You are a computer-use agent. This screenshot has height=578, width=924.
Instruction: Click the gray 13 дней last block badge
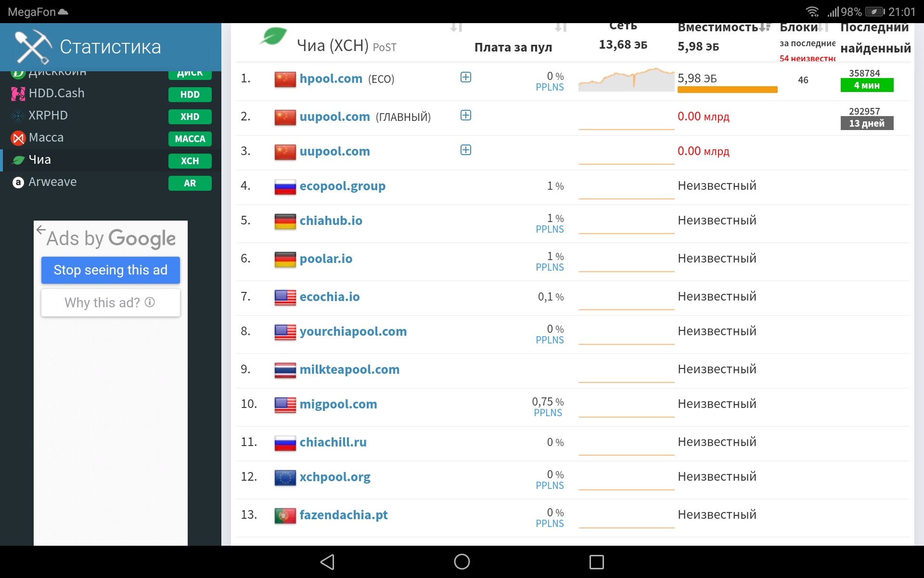coord(867,123)
